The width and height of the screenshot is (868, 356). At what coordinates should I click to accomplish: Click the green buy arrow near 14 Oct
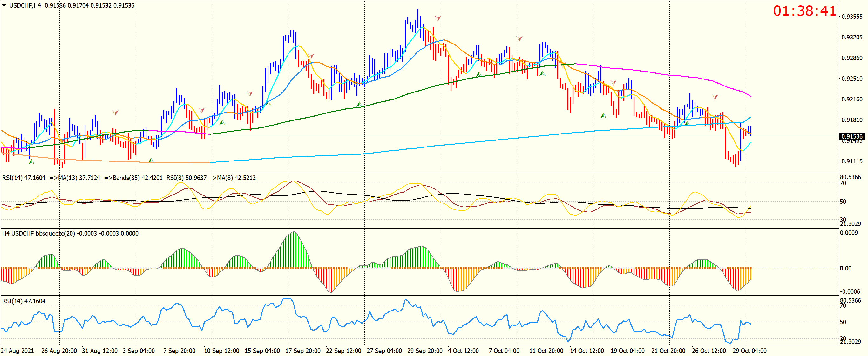603,116
